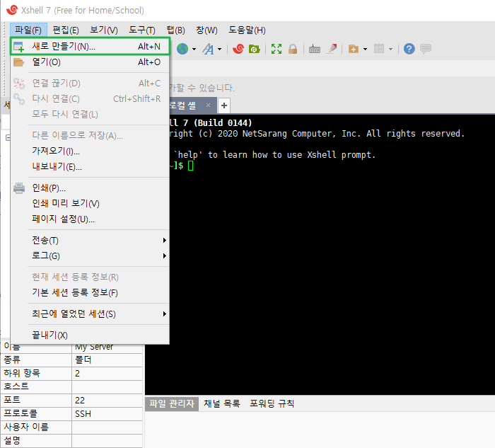495x448 pixels.
Task: Click the 폴더 value in properties table
Action: tap(107, 360)
